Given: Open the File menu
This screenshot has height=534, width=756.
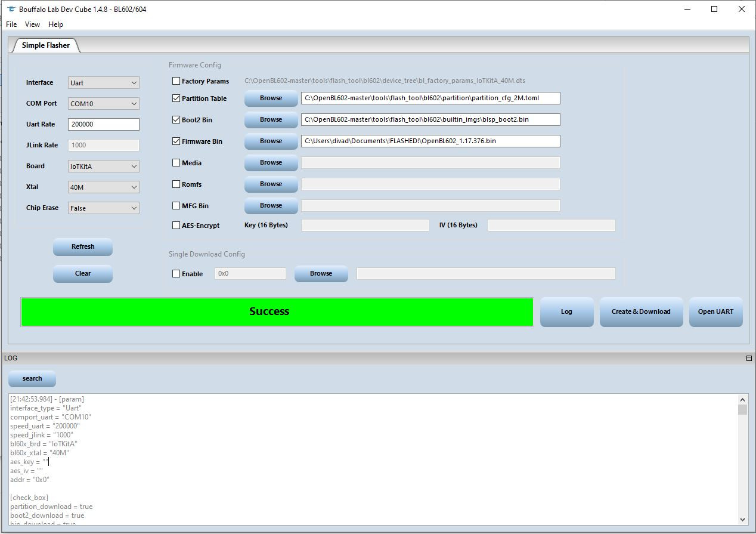Looking at the screenshot, I should [11, 24].
